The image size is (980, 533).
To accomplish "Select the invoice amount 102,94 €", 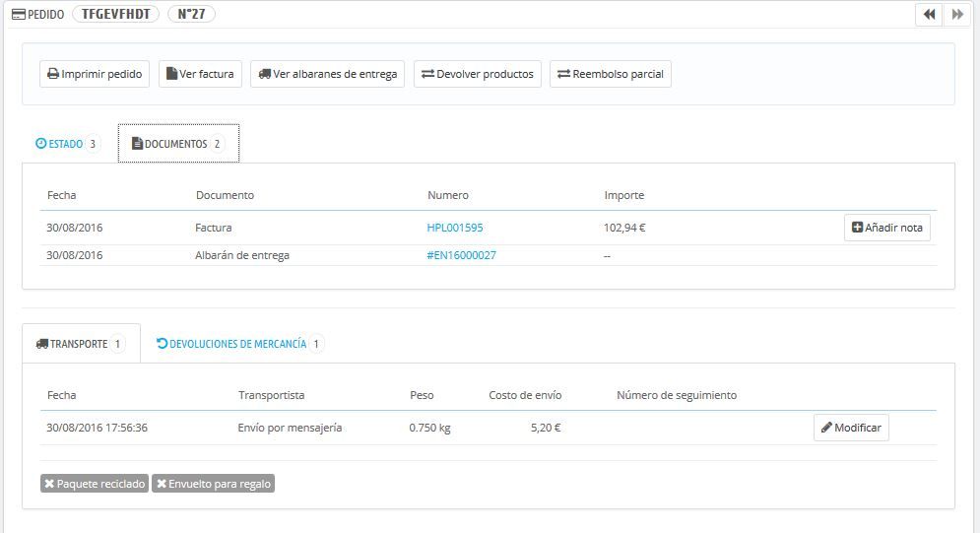I will pyautogui.click(x=624, y=228).
